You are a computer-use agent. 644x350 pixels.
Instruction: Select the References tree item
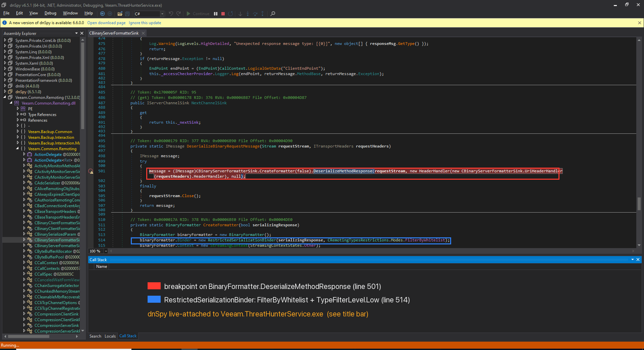point(38,120)
